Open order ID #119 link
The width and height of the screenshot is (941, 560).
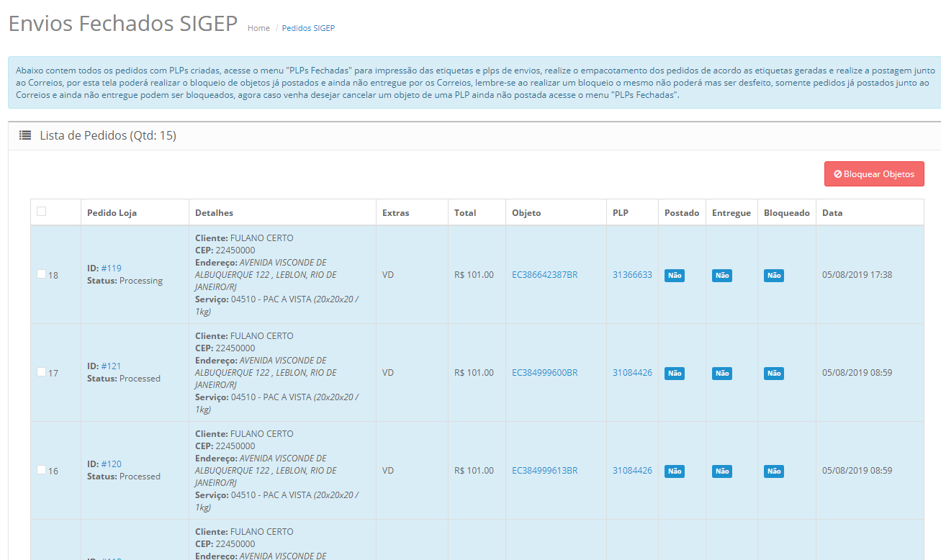point(111,268)
